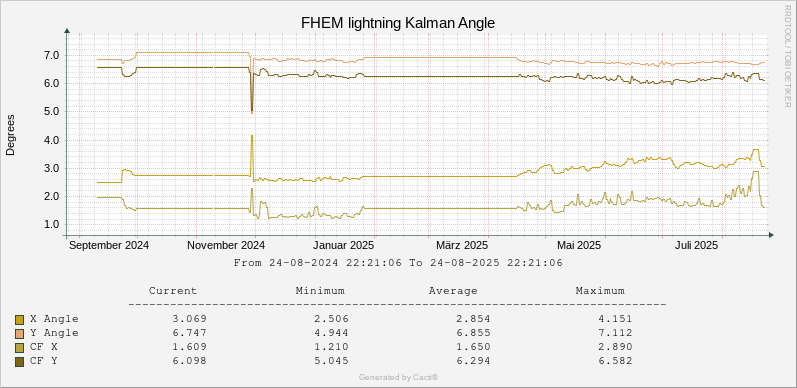This screenshot has height=388, width=797.
Task: Click the RRDTOOL / TOBI OETIKER watermark
Action: click(788, 55)
